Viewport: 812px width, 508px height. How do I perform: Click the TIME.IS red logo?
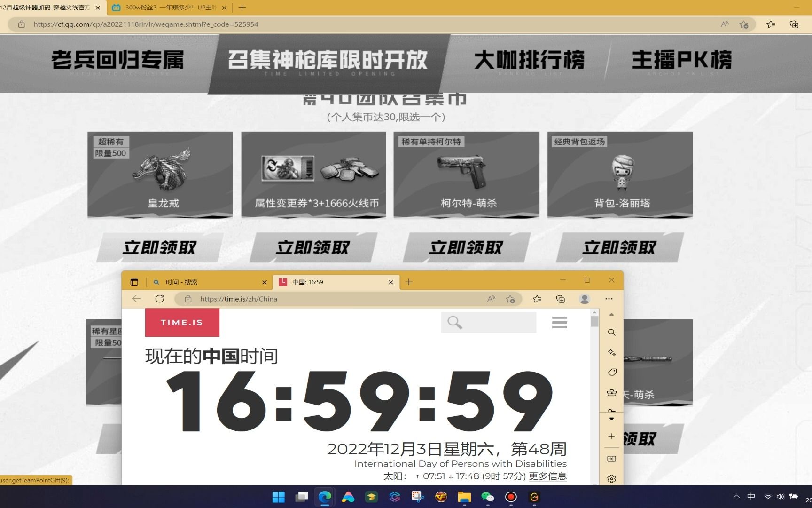pyautogui.click(x=182, y=323)
